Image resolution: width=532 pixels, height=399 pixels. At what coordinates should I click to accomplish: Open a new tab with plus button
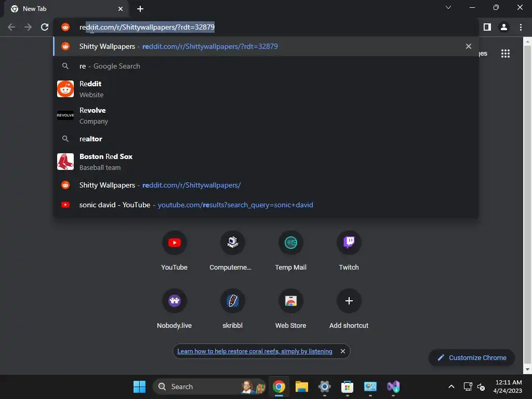click(x=140, y=9)
